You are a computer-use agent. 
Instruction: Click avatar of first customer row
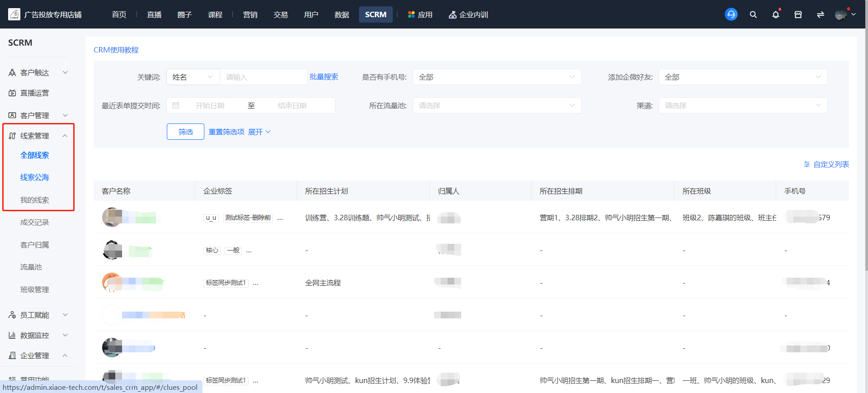(112, 217)
